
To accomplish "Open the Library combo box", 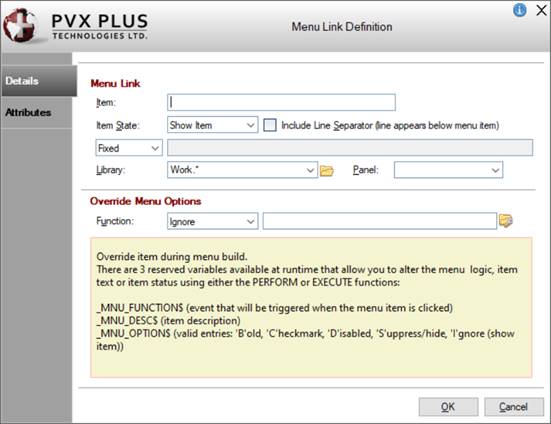I will (242, 170).
